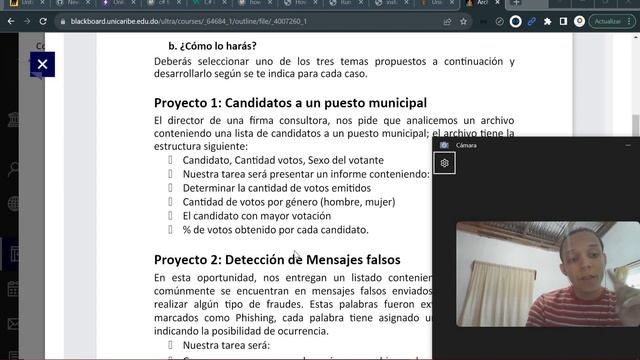The width and height of the screenshot is (640, 360).
Task: Click the paragraph starting 'En esta oportunidad'
Action: tap(293, 304)
